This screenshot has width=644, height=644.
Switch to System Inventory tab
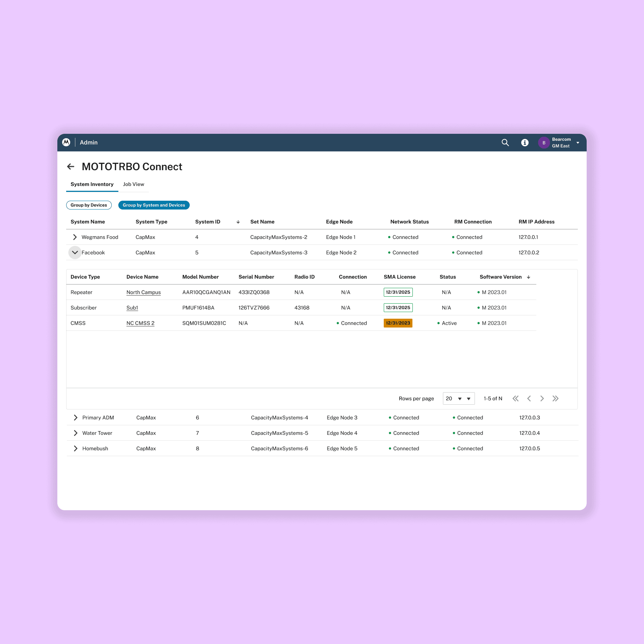point(92,185)
